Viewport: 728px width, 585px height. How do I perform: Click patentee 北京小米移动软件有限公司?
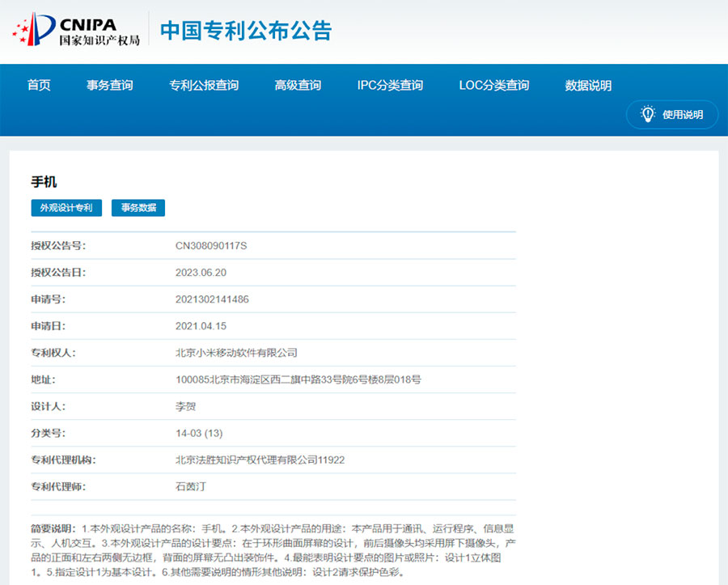coord(236,353)
